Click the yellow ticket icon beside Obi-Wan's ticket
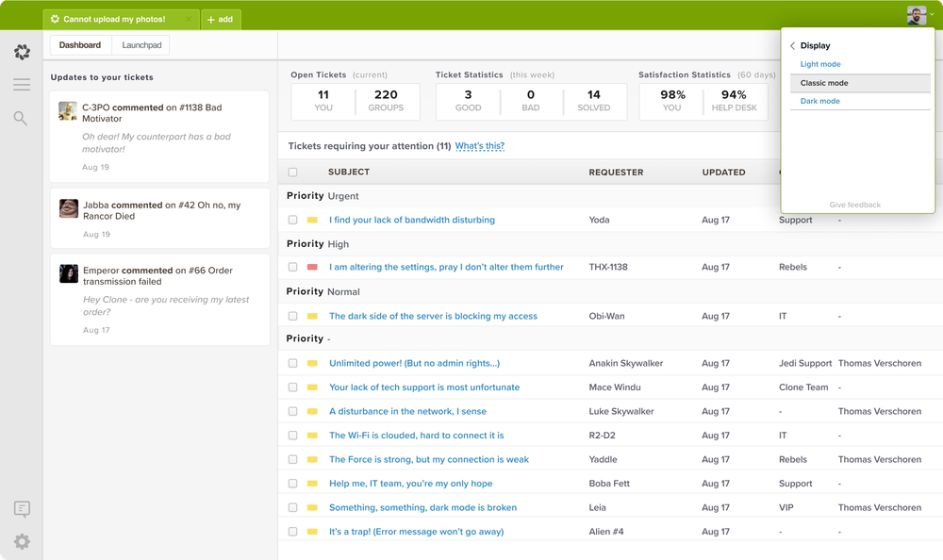The height and width of the screenshot is (560, 943). [311, 315]
